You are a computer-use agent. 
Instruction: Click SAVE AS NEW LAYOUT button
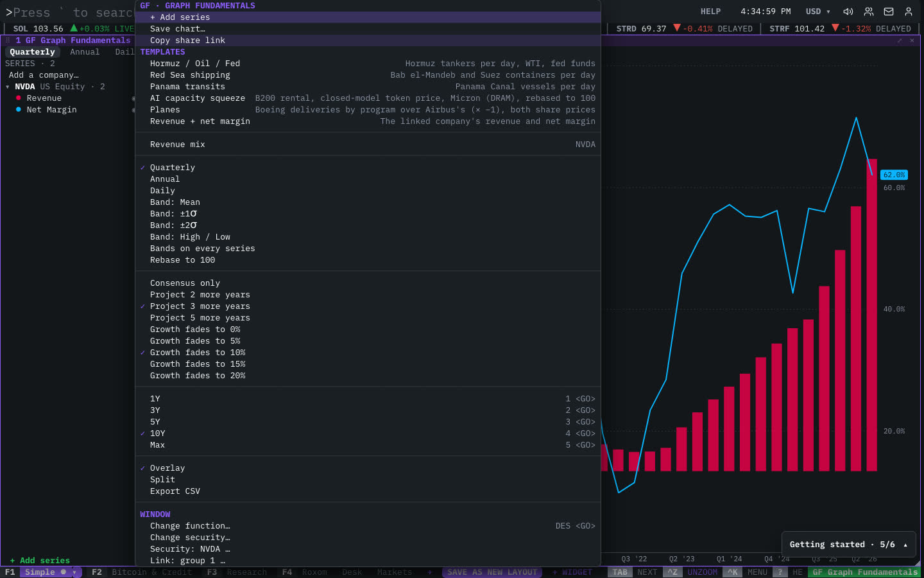click(492, 572)
